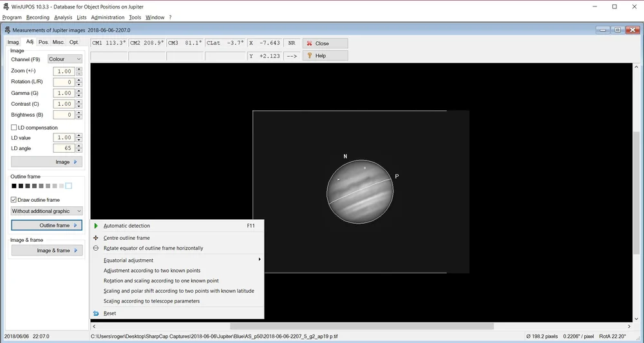
Task: Open the Without additional graphic dropdown
Action: (46, 211)
